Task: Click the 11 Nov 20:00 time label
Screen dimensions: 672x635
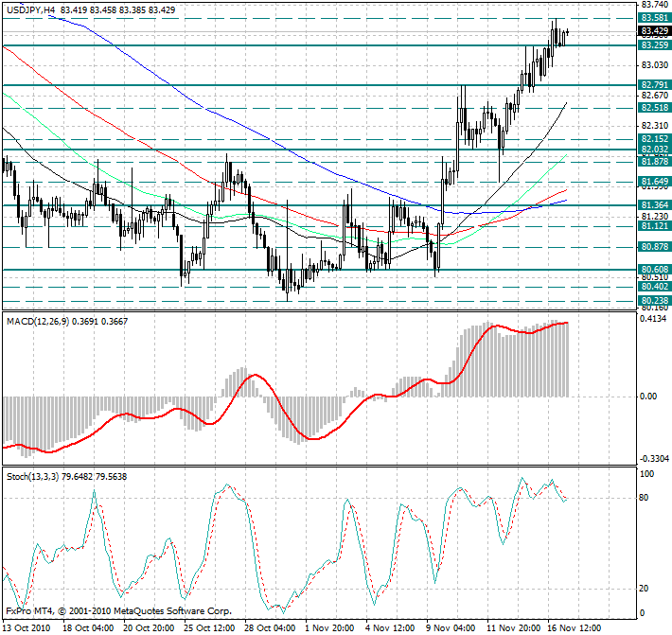Action: pyautogui.click(x=513, y=628)
